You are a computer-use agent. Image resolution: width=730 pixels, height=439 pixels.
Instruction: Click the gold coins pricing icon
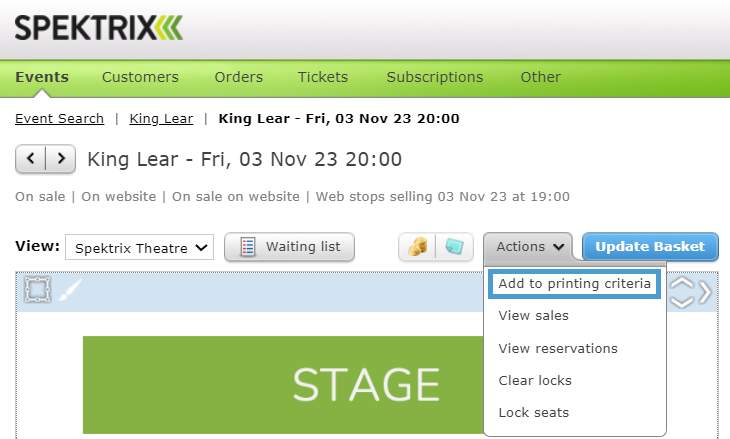417,247
